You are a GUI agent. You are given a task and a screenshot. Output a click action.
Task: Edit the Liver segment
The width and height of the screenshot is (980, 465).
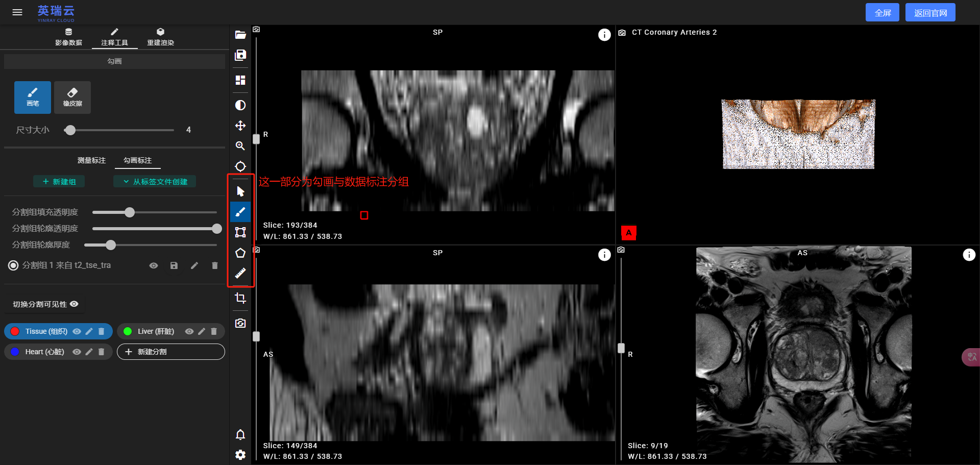[202, 331]
